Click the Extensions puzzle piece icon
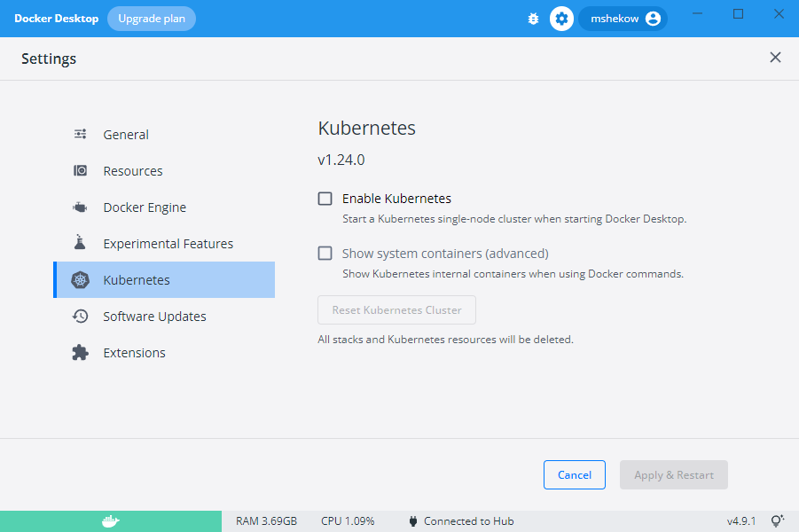Viewport: 799px width, 532px height. pyautogui.click(x=80, y=353)
